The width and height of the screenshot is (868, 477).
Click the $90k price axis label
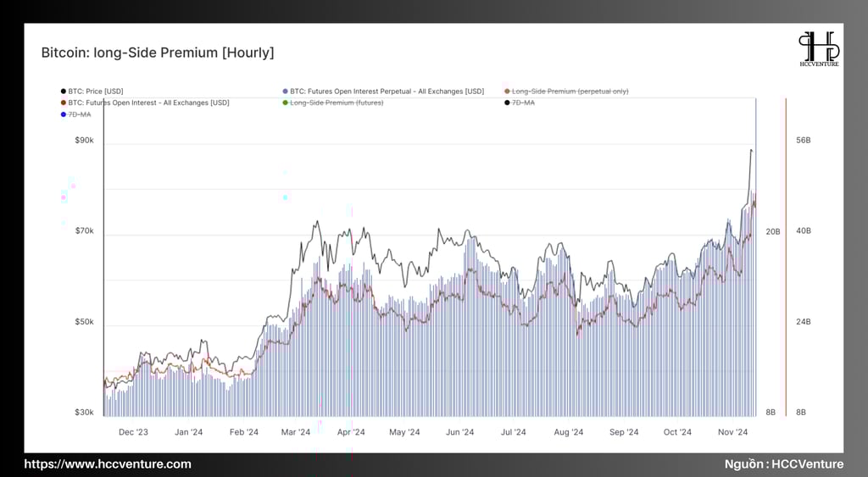point(84,141)
